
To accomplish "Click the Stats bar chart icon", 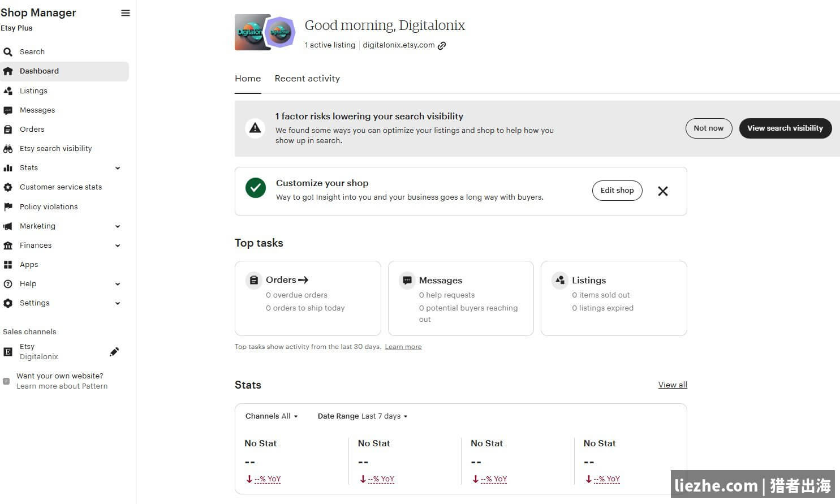I will pos(8,168).
